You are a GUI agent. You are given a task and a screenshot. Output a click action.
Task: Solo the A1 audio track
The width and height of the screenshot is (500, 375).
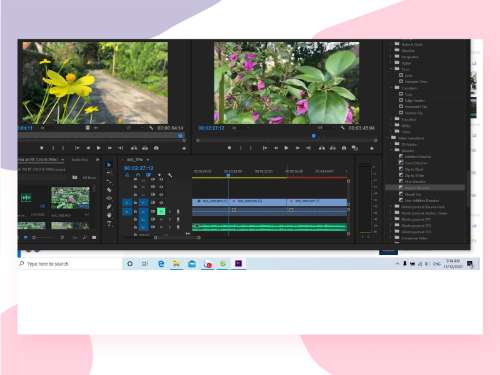(x=169, y=211)
